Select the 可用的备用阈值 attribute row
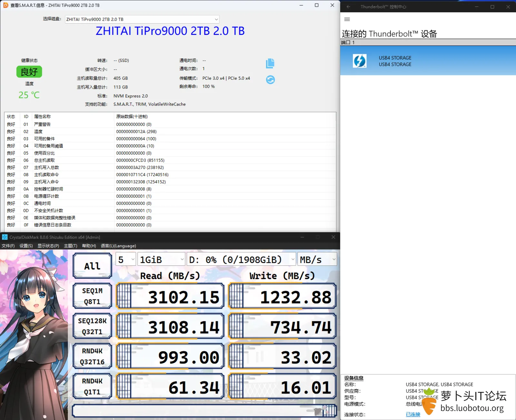This screenshot has width=516, height=420. 170,146
